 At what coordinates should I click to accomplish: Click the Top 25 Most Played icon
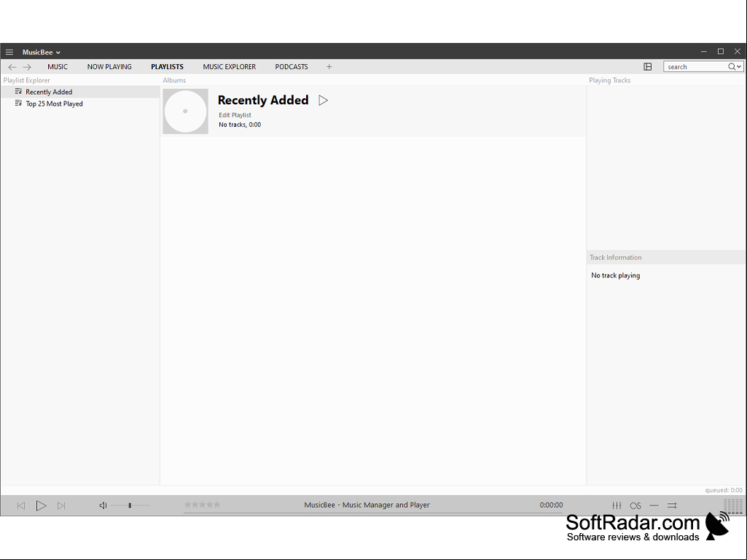point(18,103)
